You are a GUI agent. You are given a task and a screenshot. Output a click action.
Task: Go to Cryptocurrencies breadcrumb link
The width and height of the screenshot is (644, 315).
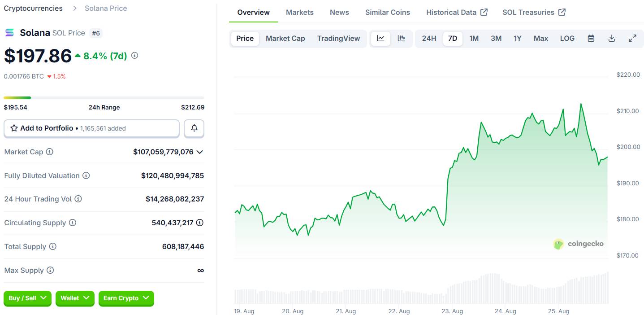point(33,8)
